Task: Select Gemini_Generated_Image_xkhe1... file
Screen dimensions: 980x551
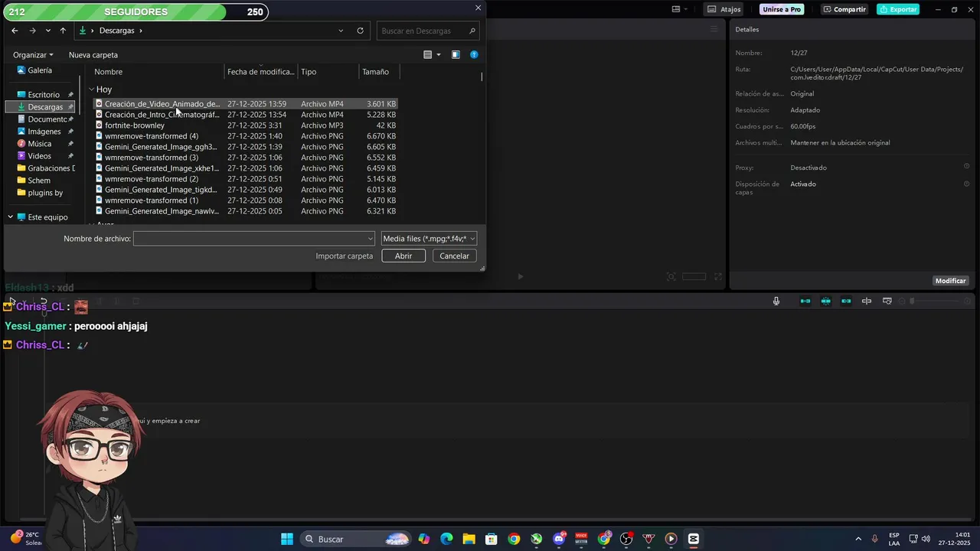Action: click(x=246, y=168)
